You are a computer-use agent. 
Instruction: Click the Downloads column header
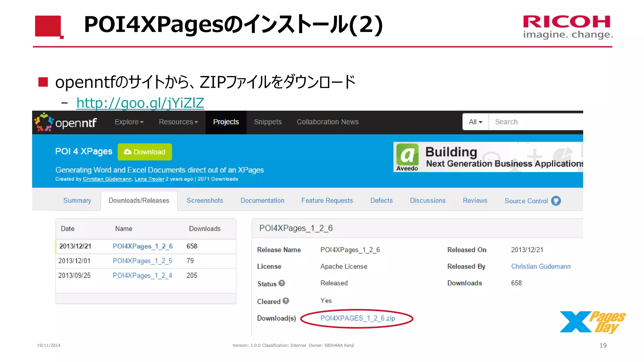(205, 228)
